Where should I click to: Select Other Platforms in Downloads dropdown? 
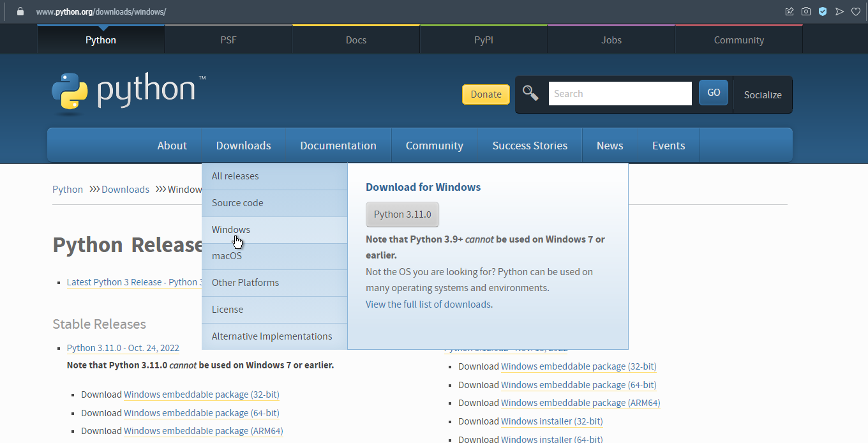coord(274,283)
